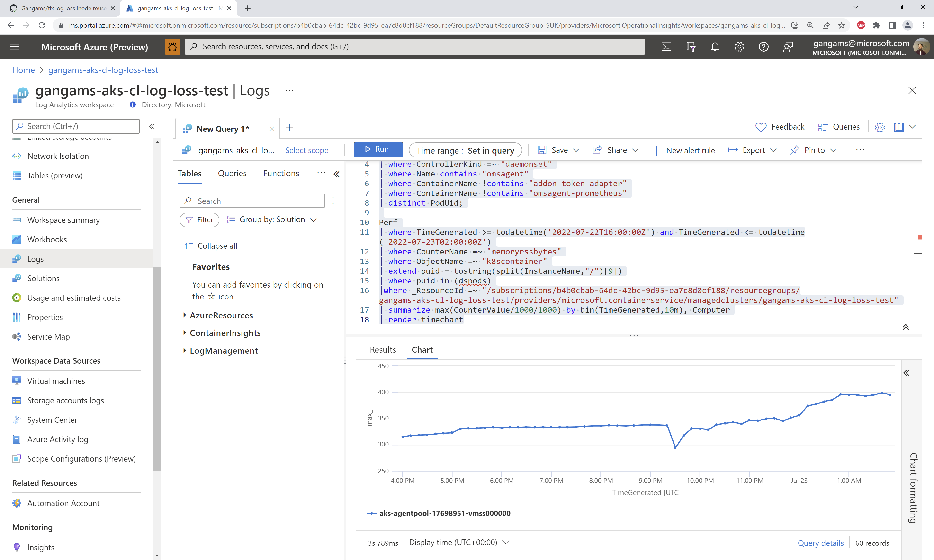934x560 pixels.
Task: Open the help question mark icon
Action: point(763,47)
